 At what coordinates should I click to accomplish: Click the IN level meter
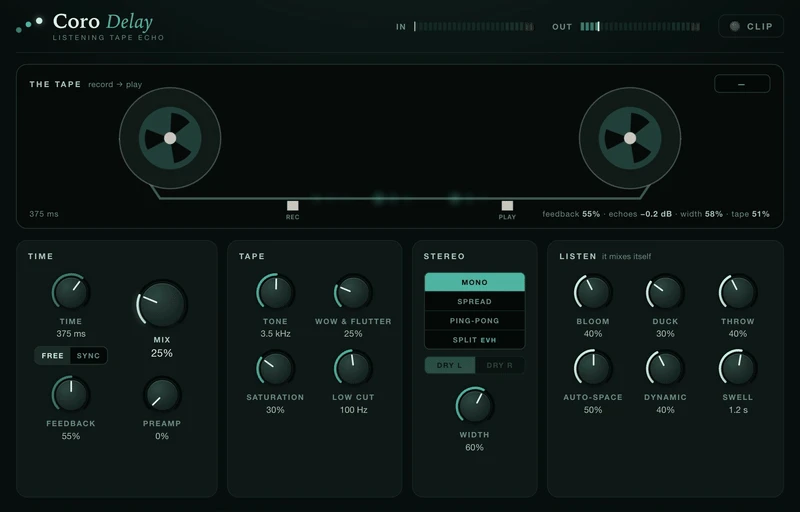pyautogui.click(x=473, y=27)
